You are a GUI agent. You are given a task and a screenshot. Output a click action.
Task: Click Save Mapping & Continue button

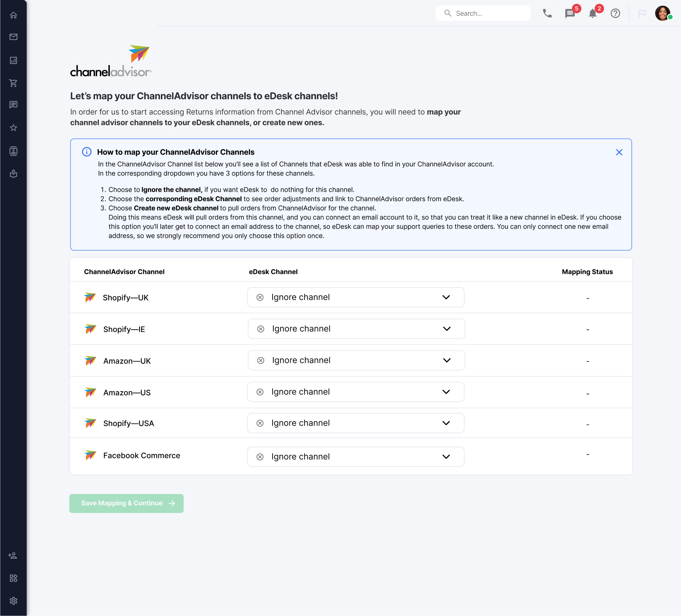point(126,503)
